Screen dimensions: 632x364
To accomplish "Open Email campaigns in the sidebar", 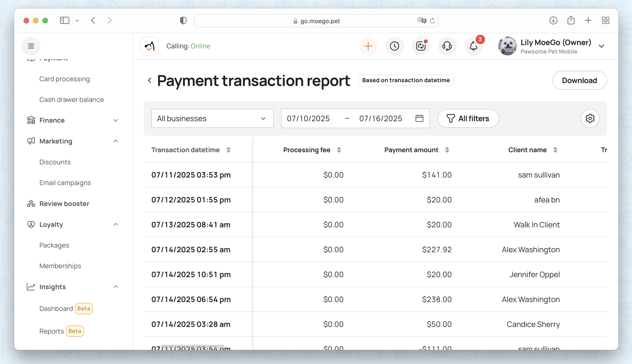I will [x=65, y=183].
